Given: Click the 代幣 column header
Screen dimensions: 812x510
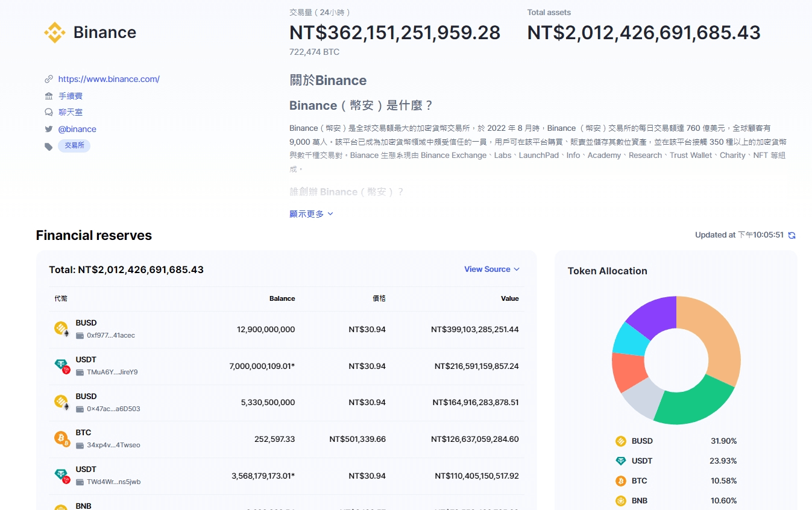Looking at the screenshot, I should tap(61, 298).
